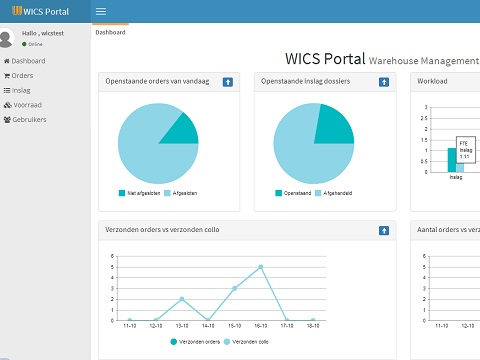Toggle the Afgesloten legend entry
Image resolution: width=480 pixels, height=360 pixels.
(x=181, y=193)
